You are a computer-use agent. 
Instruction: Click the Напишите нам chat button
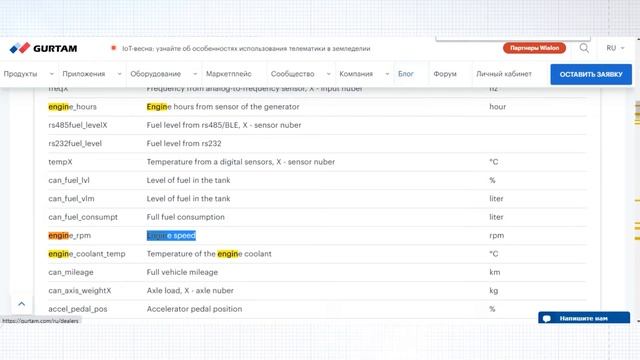point(584,318)
